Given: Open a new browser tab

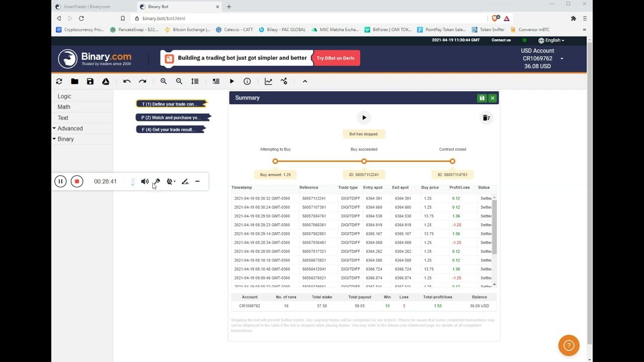Looking at the screenshot, I should pyautogui.click(x=229, y=7).
